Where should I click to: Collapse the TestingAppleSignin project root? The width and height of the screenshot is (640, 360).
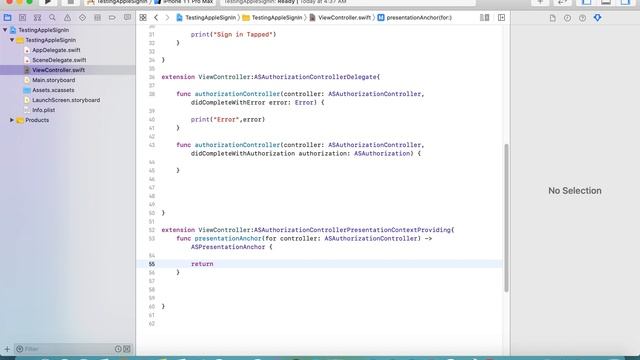coord(5,30)
